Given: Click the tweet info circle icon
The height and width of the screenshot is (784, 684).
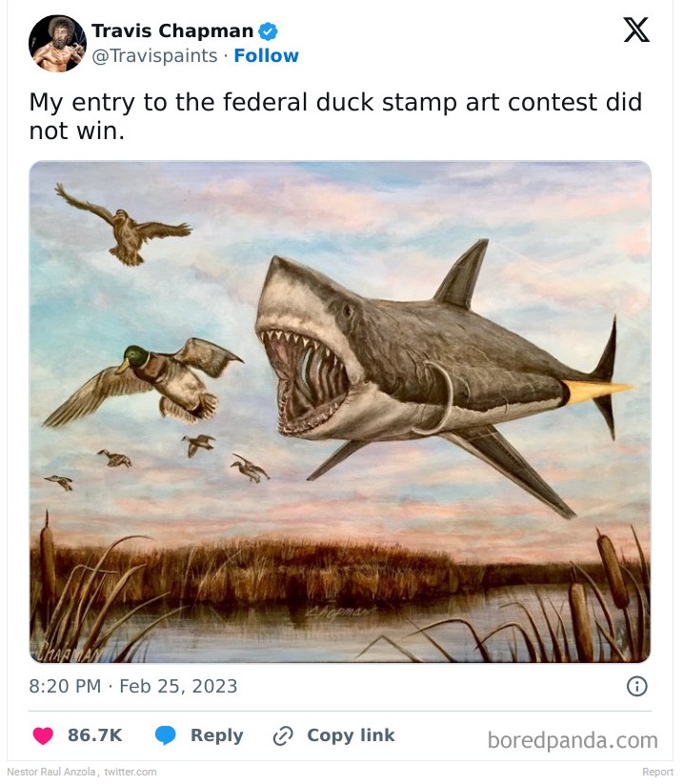Looking at the screenshot, I should tap(636, 686).
